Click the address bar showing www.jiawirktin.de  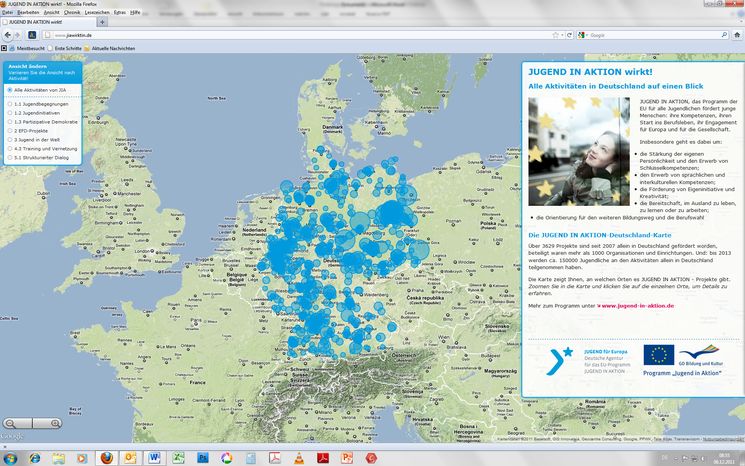click(x=299, y=35)
